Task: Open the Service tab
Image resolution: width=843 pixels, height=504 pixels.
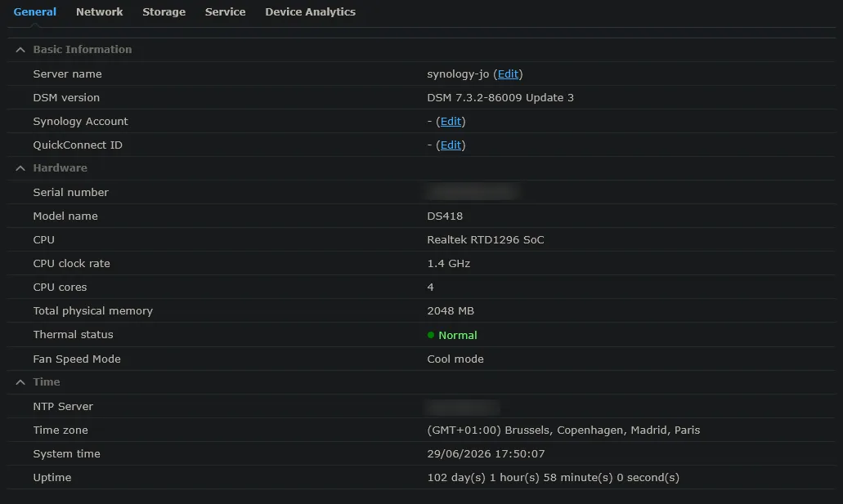Action: coord(226,11)
